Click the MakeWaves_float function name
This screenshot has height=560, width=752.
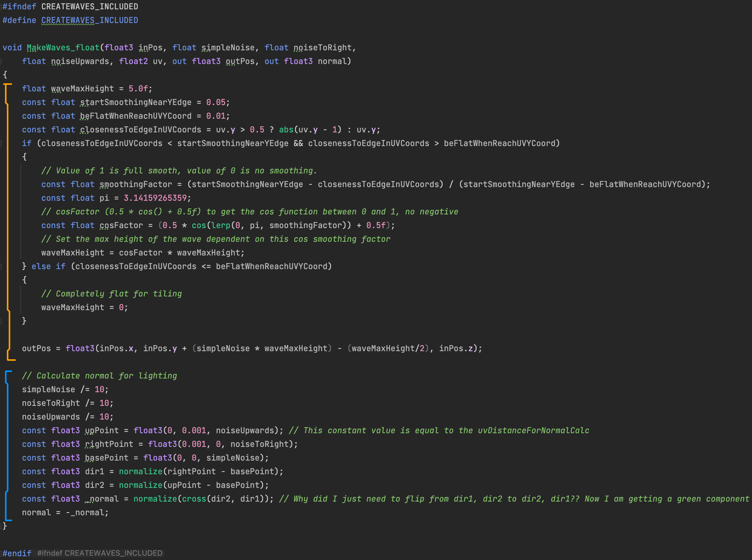63,48
